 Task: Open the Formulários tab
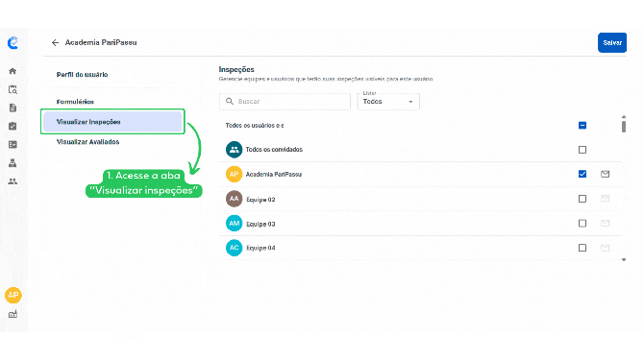(75, 102)
